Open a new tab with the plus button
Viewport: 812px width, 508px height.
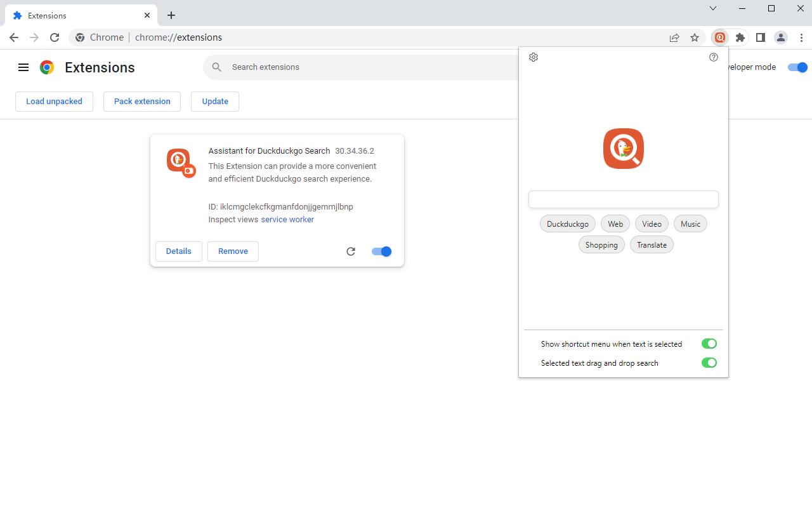click(x=171, y=15)
